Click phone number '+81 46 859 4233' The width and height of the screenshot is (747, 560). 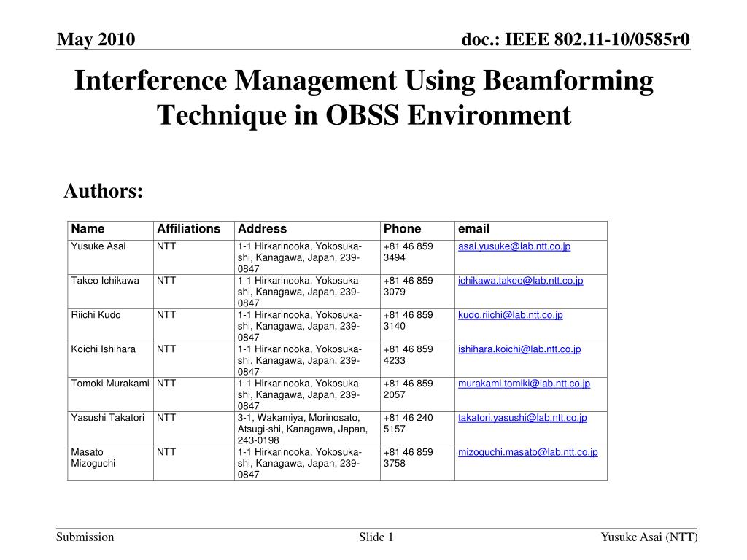[x=409, y=355]
